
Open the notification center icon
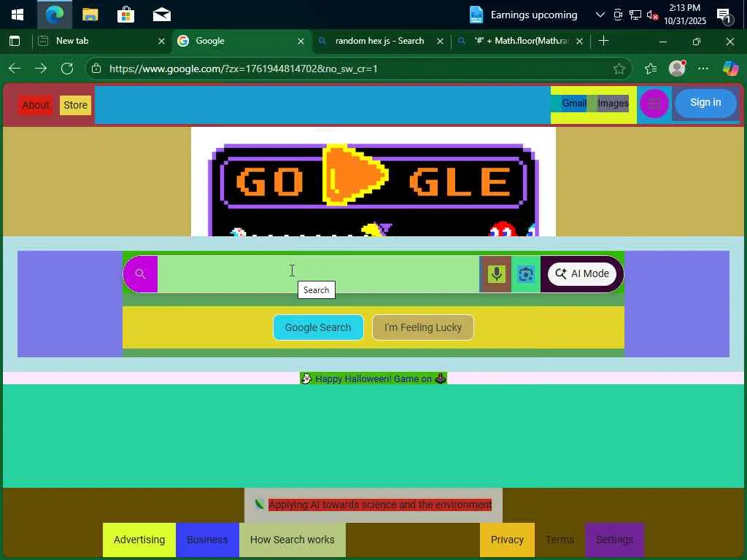(723, 15)
